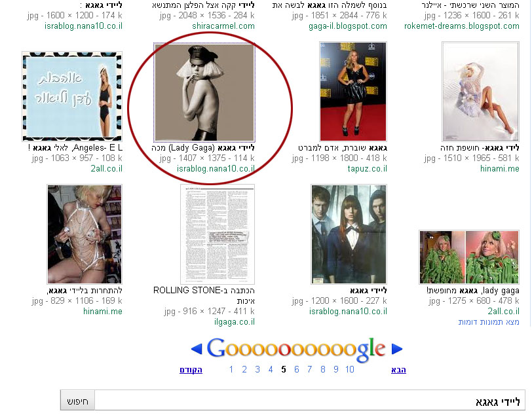The image size is (532, 415).
Task: Go to results page 10
Action: (x=350, y=369)
